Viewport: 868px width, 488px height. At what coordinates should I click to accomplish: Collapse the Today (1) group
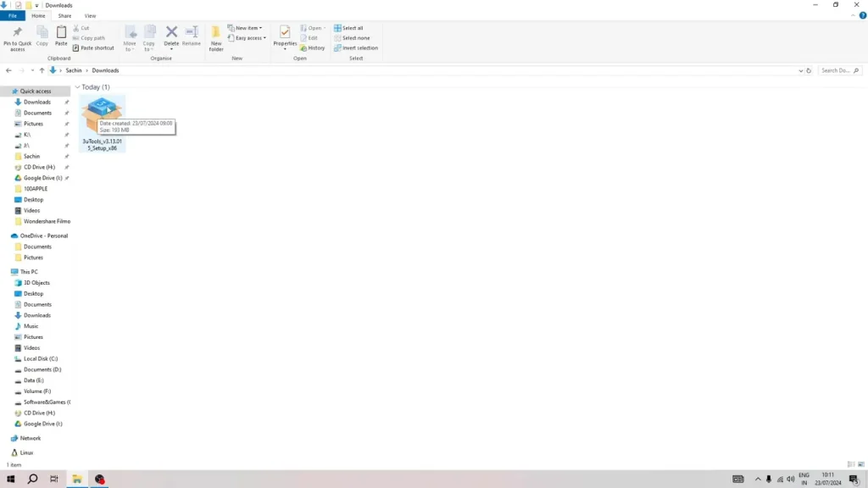point(77,87)
